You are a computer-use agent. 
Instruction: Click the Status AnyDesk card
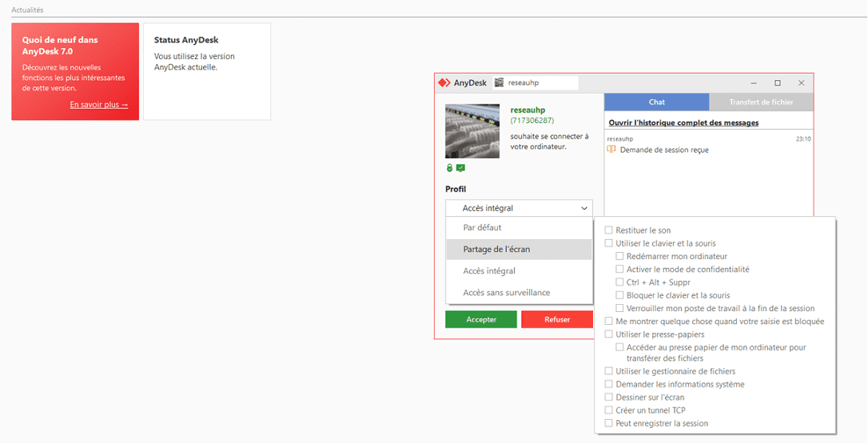pyautogui.click(x=207, y=71)
